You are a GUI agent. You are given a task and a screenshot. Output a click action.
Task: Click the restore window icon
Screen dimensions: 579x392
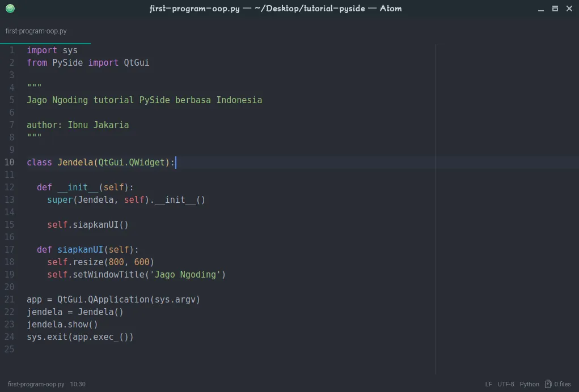(x=555, y=8)
